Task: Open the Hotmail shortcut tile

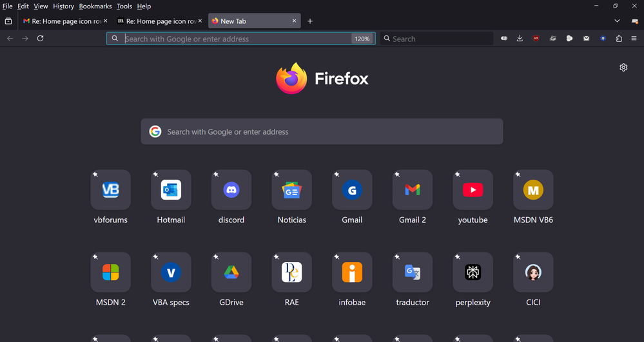Action: [x=171, y=190]
